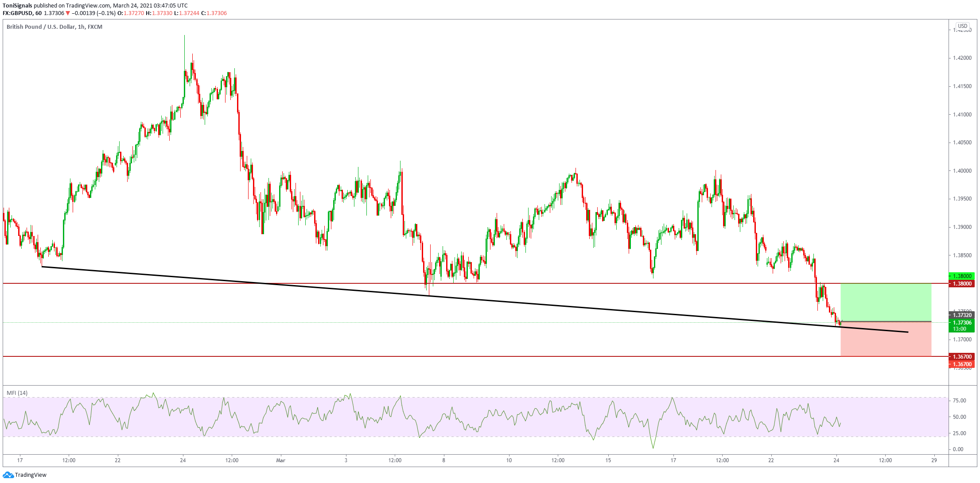Viewport: 980px width, 483px height.
Task: Click the ToniSignals author name
Action: (17, 6)
